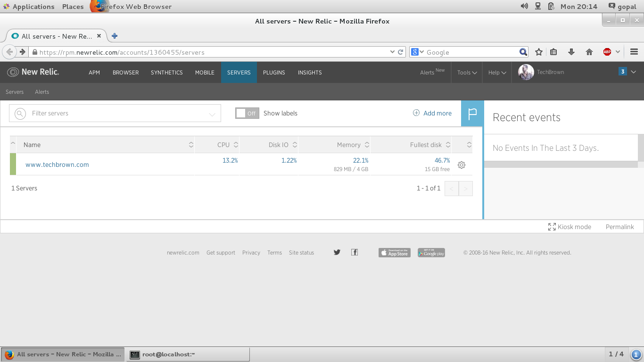Open the Terms footer link
This screenshot has width=644, height=362.
(x=274, y=253)
